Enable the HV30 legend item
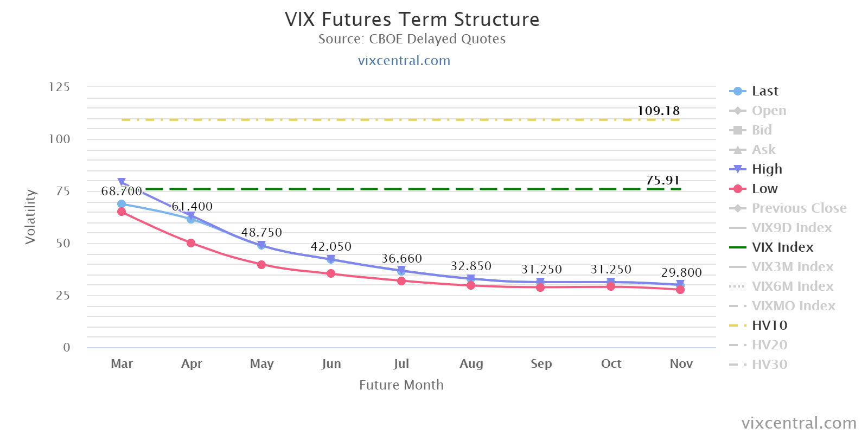 click(x=769, y=365)
